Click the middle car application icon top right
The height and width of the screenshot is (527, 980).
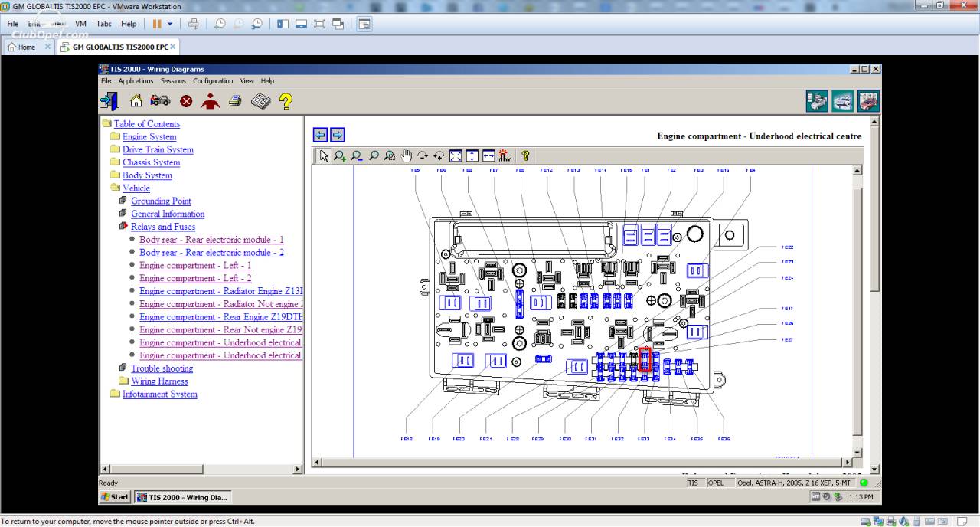tap(843, 101)
